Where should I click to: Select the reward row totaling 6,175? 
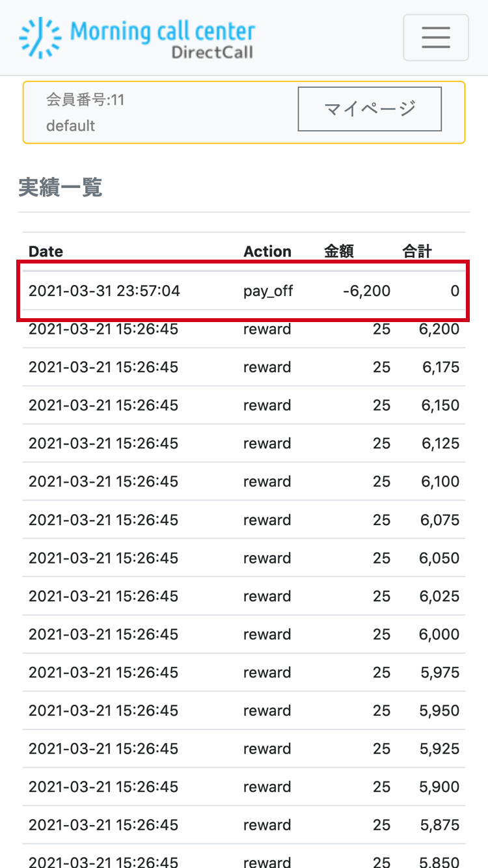click(244, 367)
